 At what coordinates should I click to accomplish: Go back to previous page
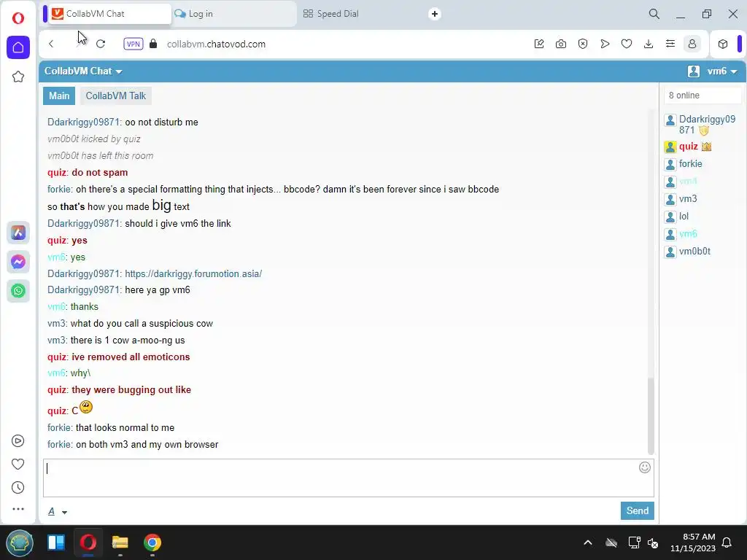pos(51,44)
